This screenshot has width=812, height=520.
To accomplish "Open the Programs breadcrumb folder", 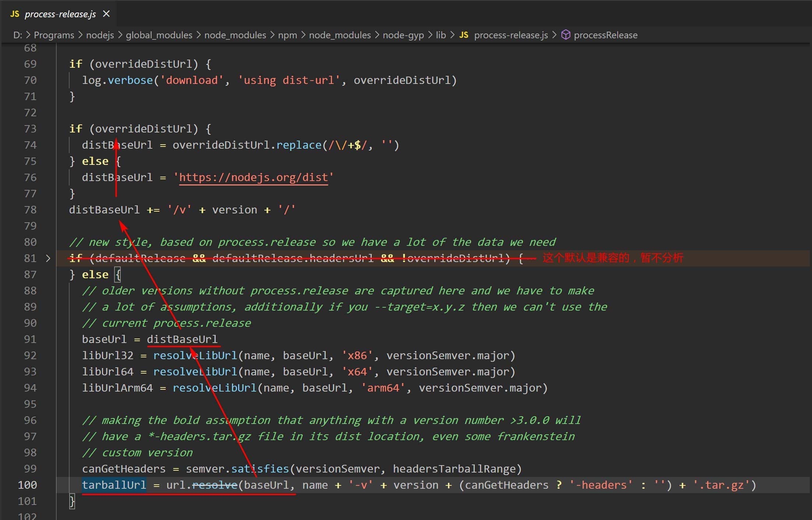I will 54,35.
